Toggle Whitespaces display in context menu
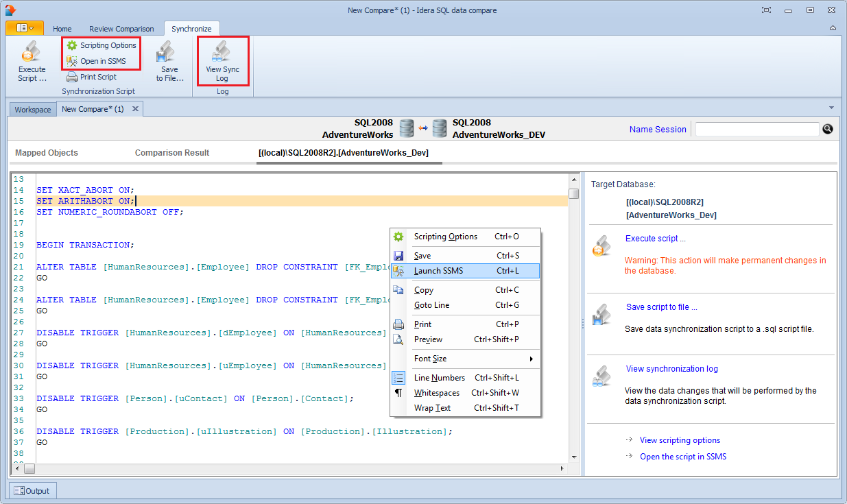The image size is (847, 504). (x=436, y=393)
